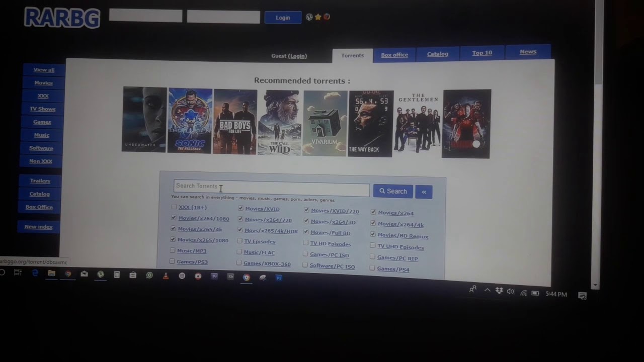
Task: Click the volume speaker tray icon
Action: tap(511, 292)
